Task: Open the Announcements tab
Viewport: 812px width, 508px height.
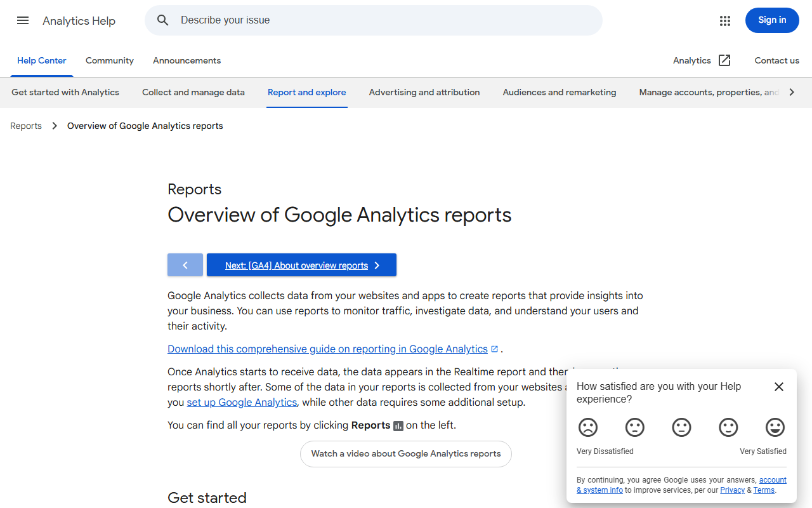Action: coord(187,60)
